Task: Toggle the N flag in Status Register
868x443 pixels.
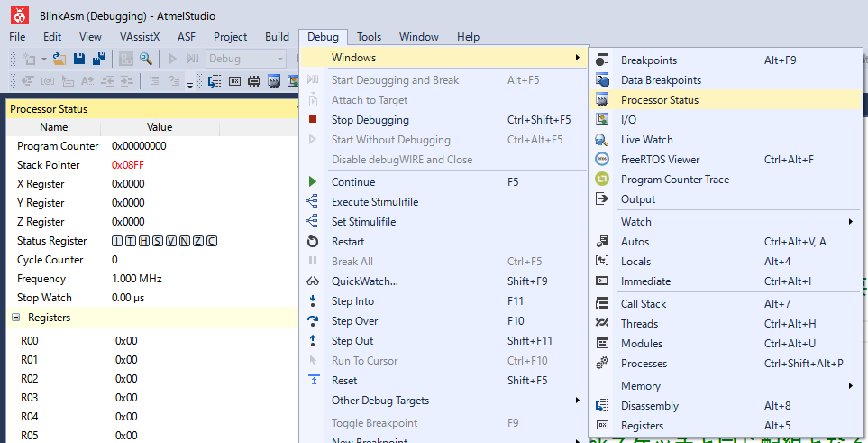Action: 185,241
